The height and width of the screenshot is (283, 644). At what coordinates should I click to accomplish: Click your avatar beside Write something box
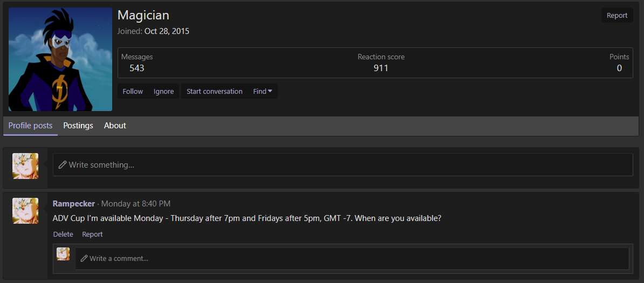point(25,166)
